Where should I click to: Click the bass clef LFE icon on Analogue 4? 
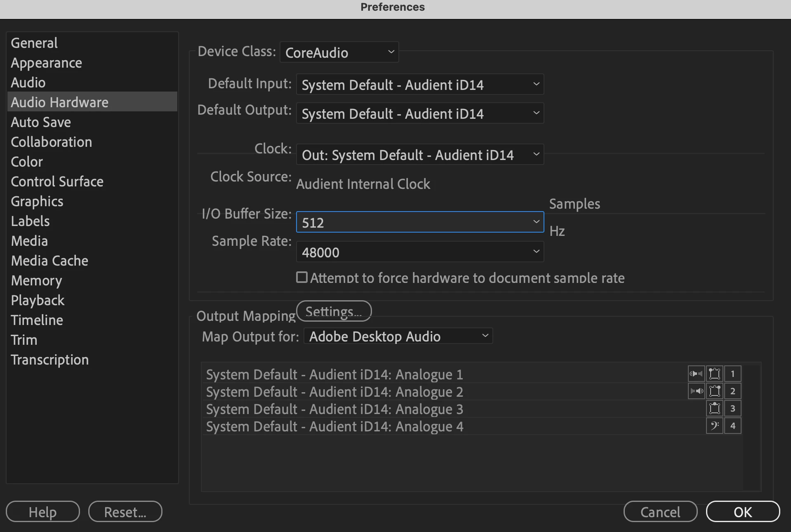pos(714,426)
